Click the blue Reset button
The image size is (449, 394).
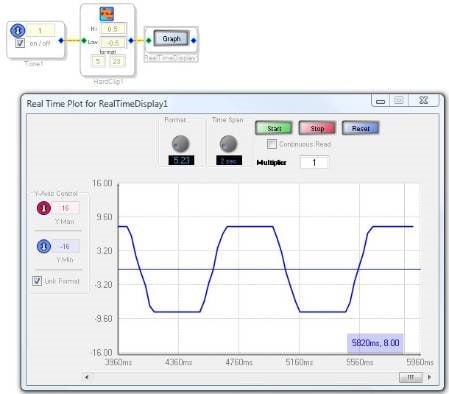361,128
